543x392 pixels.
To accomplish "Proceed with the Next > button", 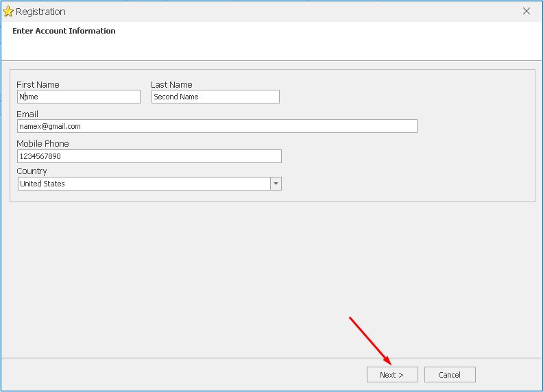I will [392, 375].
